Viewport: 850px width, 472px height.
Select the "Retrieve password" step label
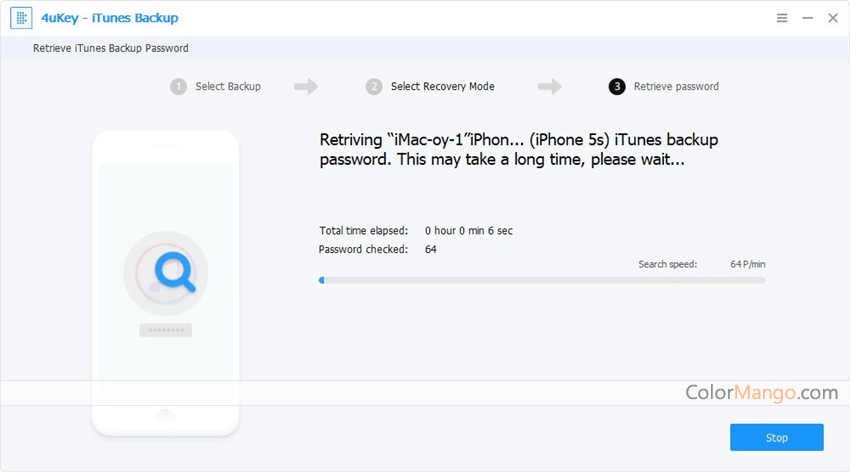pyautogui.click(x=676, y=87)
